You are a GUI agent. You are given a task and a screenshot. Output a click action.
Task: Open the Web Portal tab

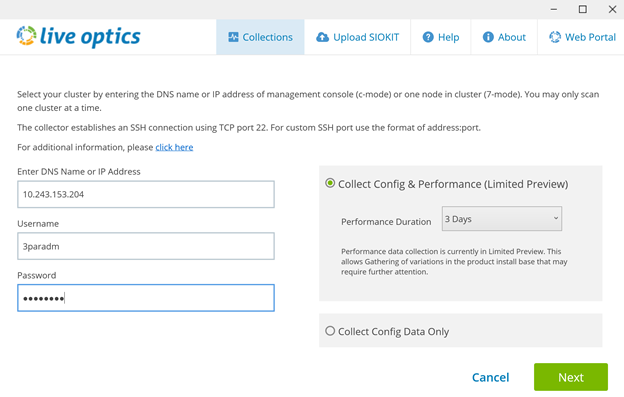581,37
